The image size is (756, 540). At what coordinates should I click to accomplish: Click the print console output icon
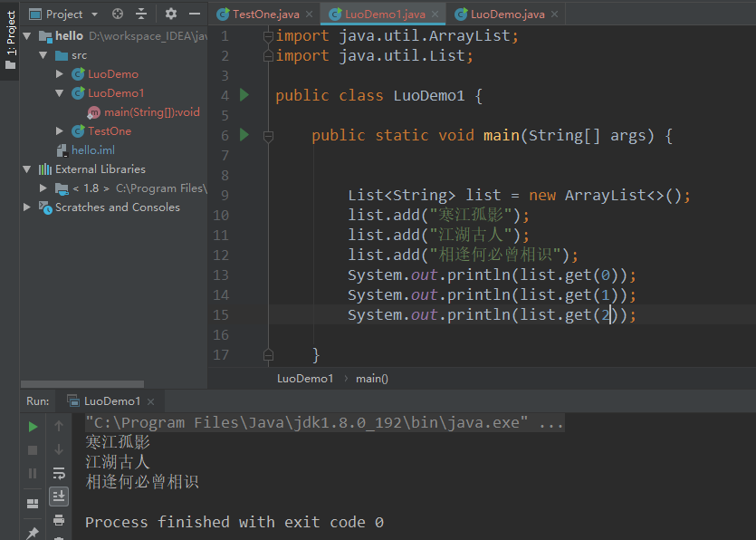[59, 519]
